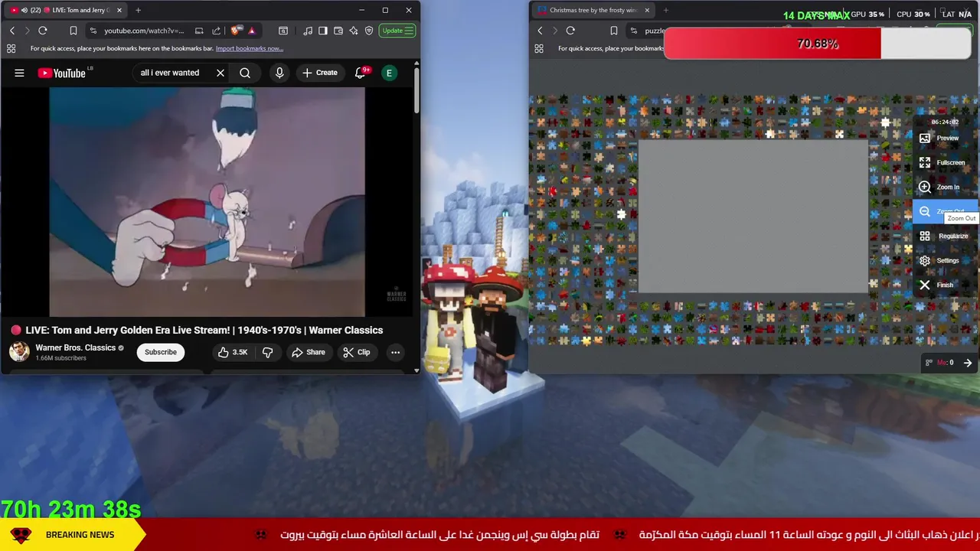
Task: Click the 06:24:02 puzzle timer
Action: coord(945,122)
